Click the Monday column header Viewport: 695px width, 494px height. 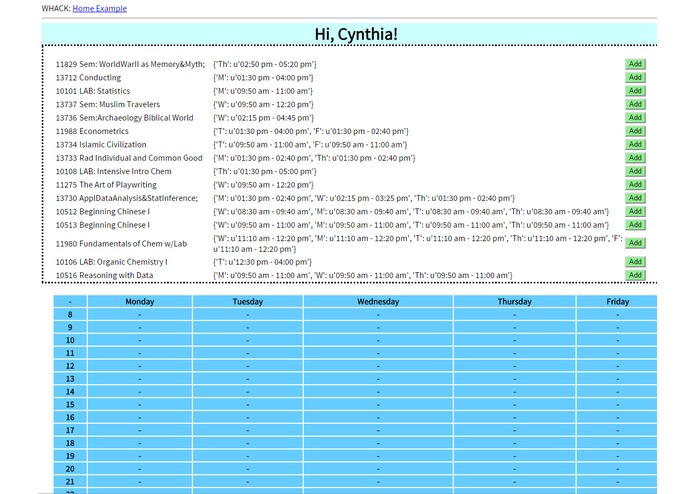(140, 302)
